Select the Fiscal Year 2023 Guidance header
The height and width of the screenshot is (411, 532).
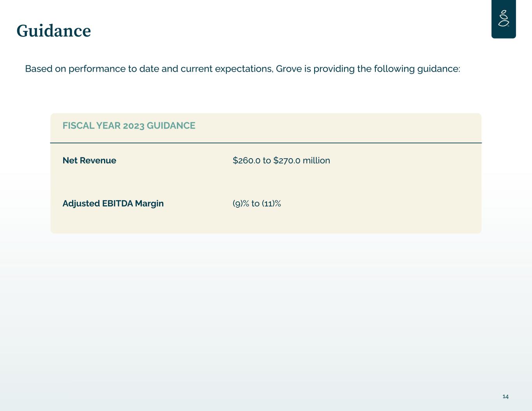[x=129, y=126]
